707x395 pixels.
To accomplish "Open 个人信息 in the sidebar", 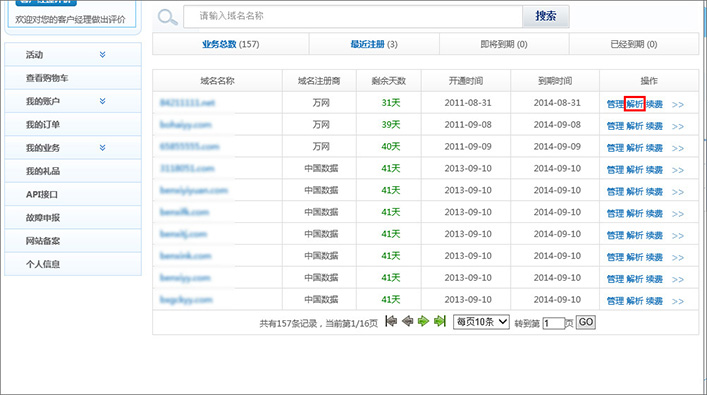I will click(73, 264).
